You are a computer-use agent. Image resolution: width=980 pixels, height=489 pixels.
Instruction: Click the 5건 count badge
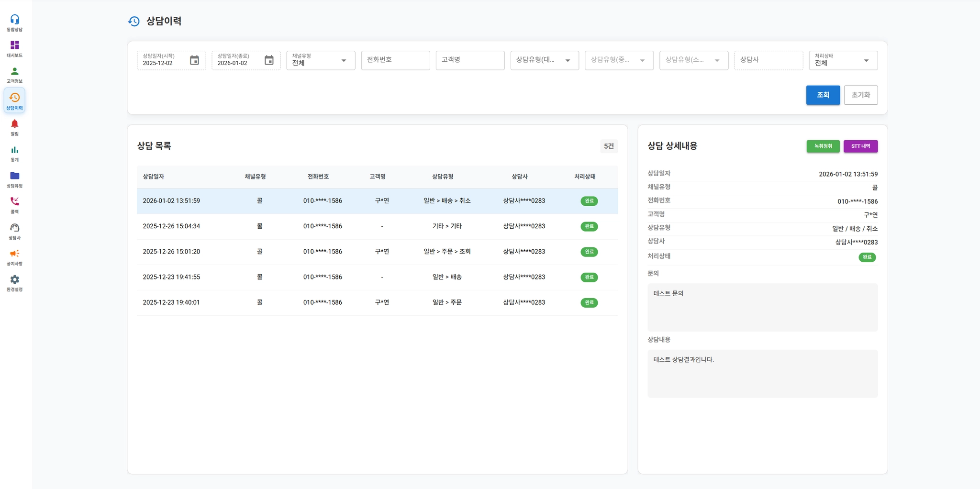pyautogui.click(x=609, y=146)
